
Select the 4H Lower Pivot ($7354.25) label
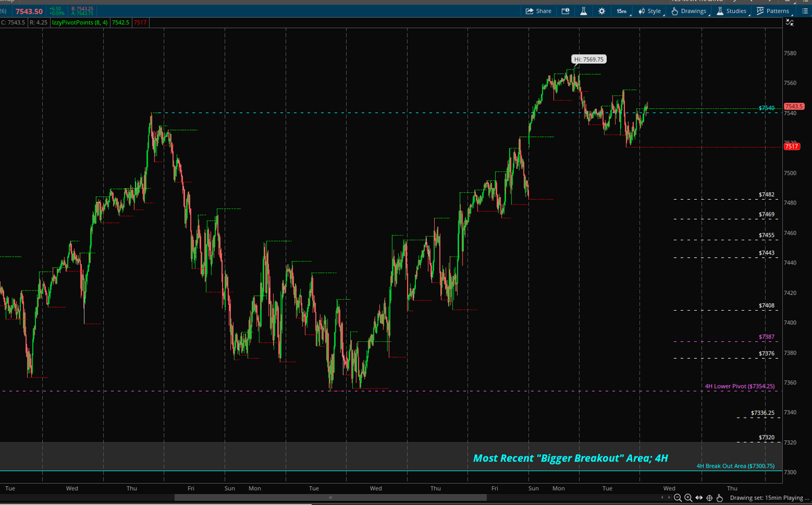coord(740,386)
